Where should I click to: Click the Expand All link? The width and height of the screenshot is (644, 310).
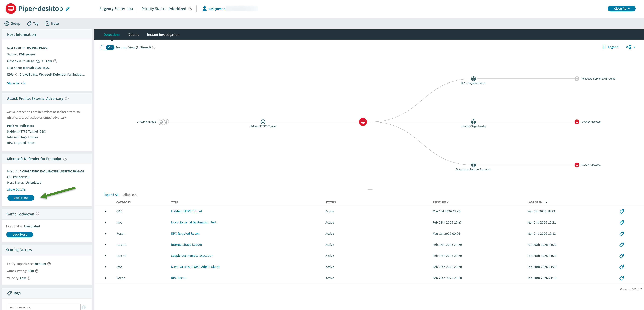[111, 195]
